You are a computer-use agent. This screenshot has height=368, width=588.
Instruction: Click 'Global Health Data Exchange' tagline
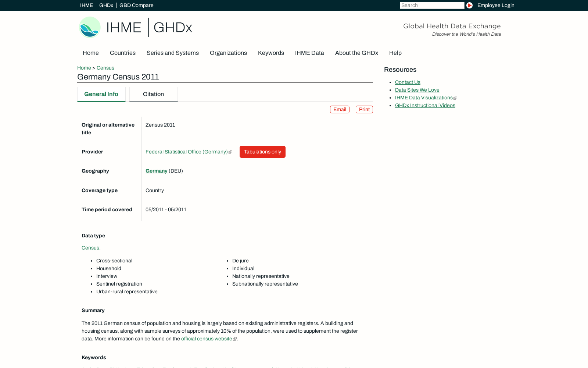pos(452,26)
